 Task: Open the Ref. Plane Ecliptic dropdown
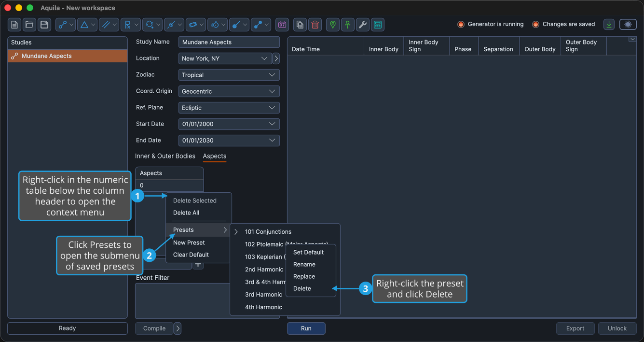pyautogui.click(x=229, y=108)
